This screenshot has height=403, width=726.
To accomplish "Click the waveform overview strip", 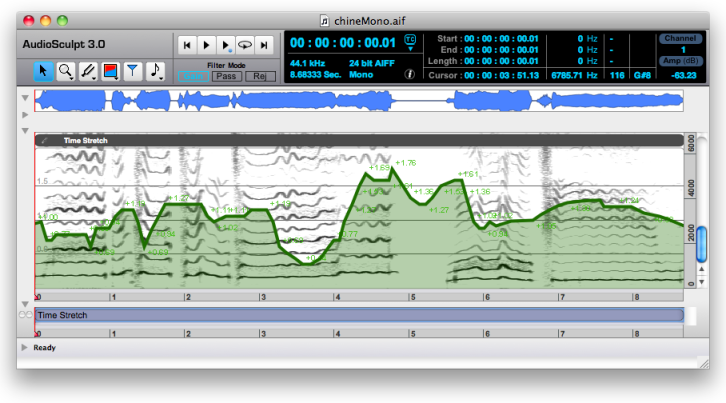I will point(359,101).
